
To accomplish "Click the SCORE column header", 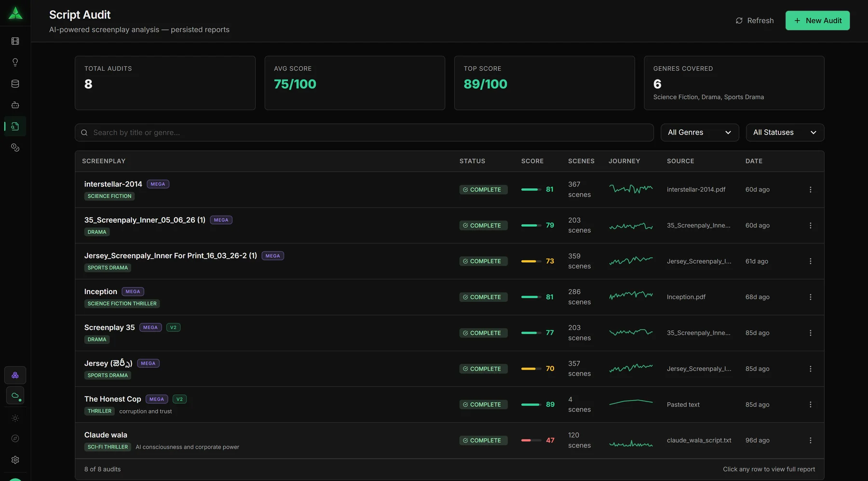I will click(x=532, y=161).
